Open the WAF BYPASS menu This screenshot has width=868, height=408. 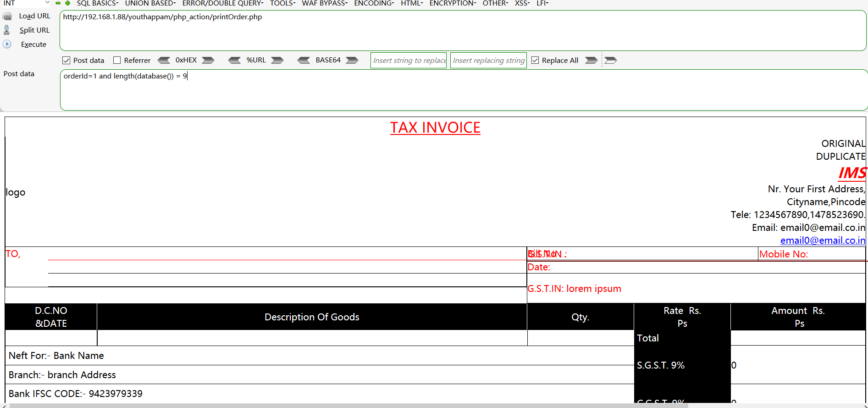pos(325,3)
